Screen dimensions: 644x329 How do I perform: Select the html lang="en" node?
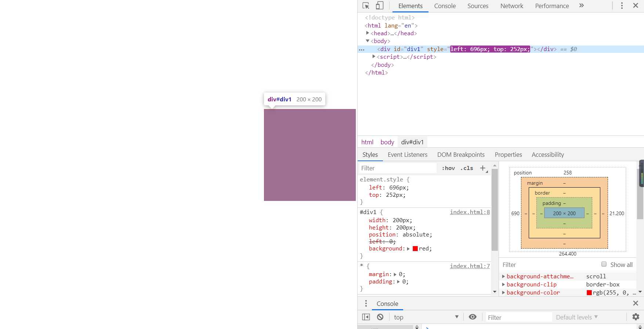tap(391, 25)
